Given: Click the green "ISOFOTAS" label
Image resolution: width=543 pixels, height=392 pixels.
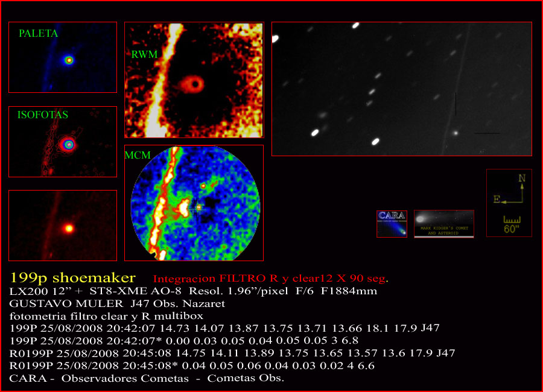Looking at the screenshot, I should [x=43, y=115].
